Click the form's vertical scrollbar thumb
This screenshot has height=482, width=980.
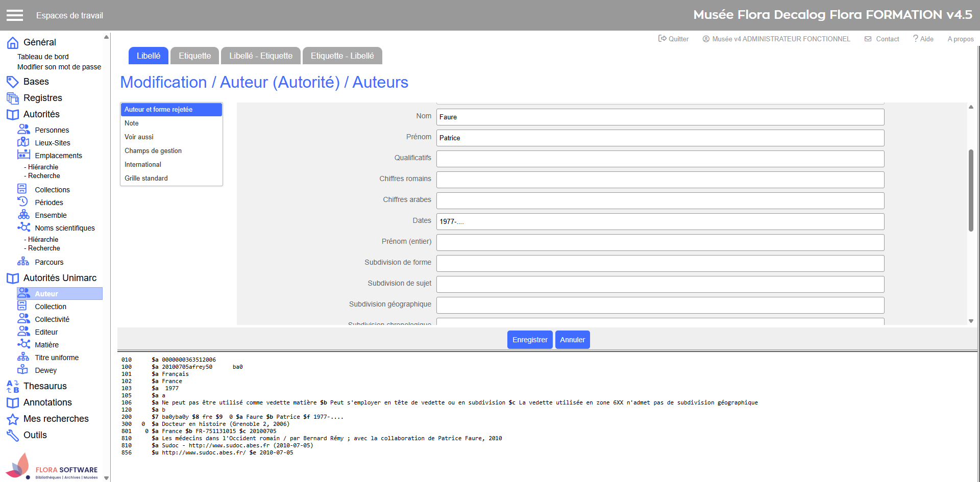[971, 190]
